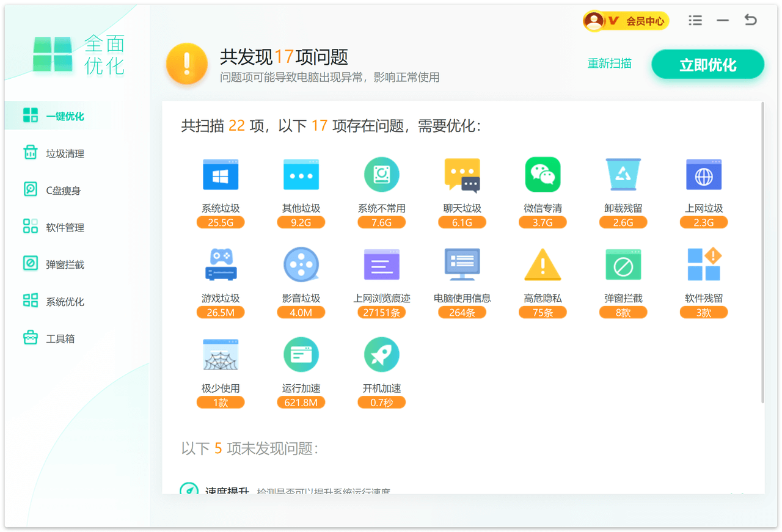
Task: Open the 聊天垃圾 chat bubble icon
Action: point(462,175)
